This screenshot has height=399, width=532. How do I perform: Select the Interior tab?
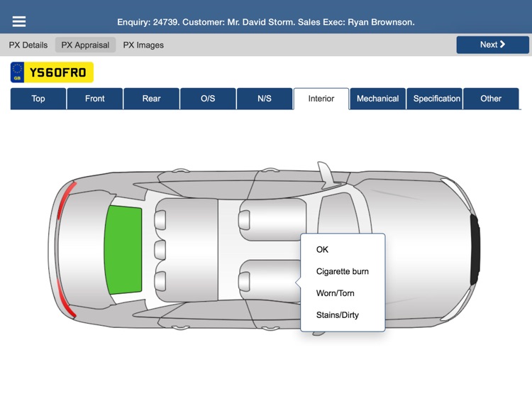(x=321, y=99)
